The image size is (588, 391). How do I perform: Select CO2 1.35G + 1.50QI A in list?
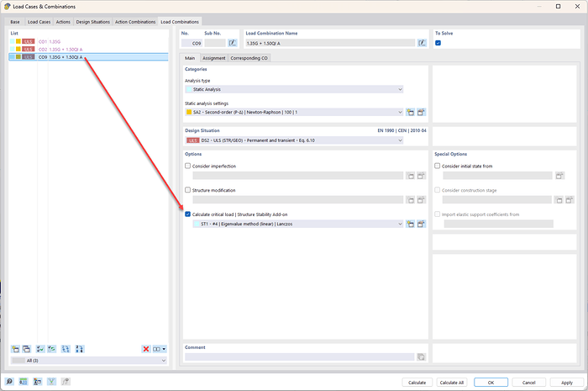coord(88,49)
